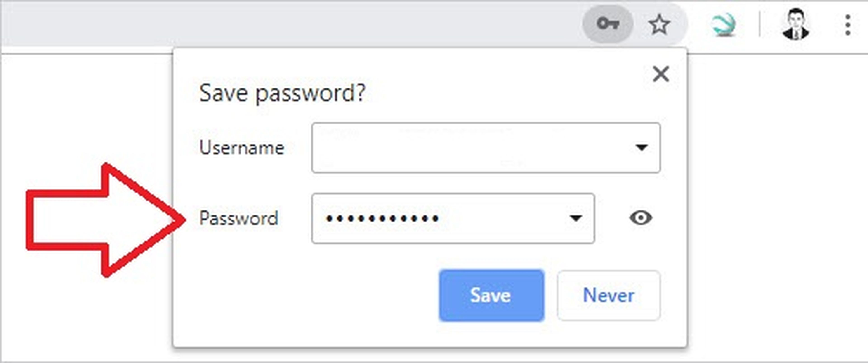Bookmark this page with the star icon

click(659, 25)
